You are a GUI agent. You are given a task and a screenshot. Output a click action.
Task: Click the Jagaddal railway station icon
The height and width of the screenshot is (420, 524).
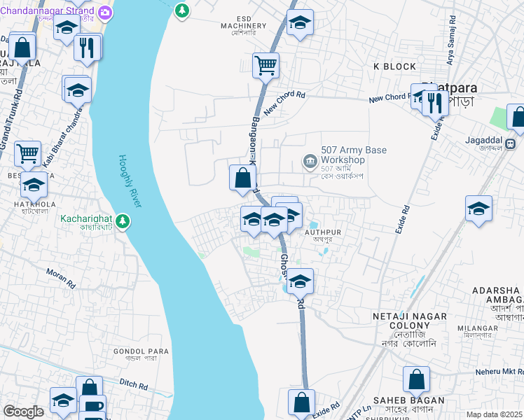pyautogui.click(x=511, y=144)
